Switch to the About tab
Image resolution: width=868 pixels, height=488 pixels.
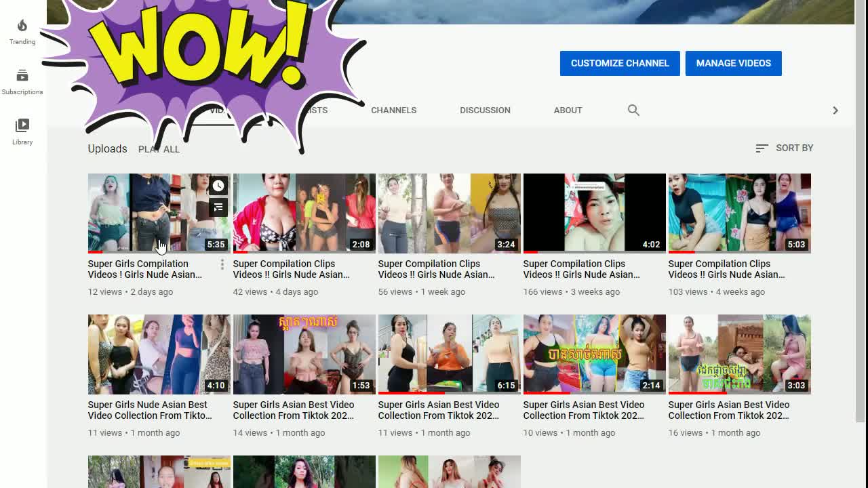point(568,110)
